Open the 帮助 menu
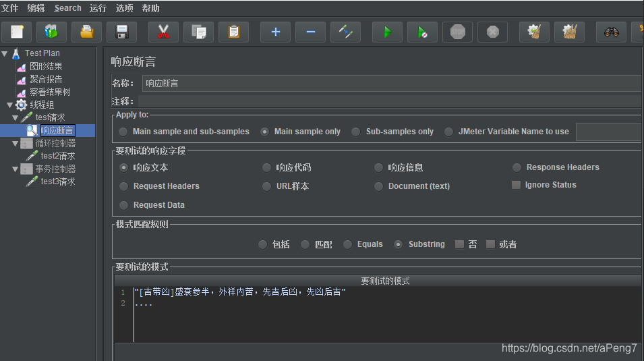Screen dimensions: 644x361 point(150,8)
